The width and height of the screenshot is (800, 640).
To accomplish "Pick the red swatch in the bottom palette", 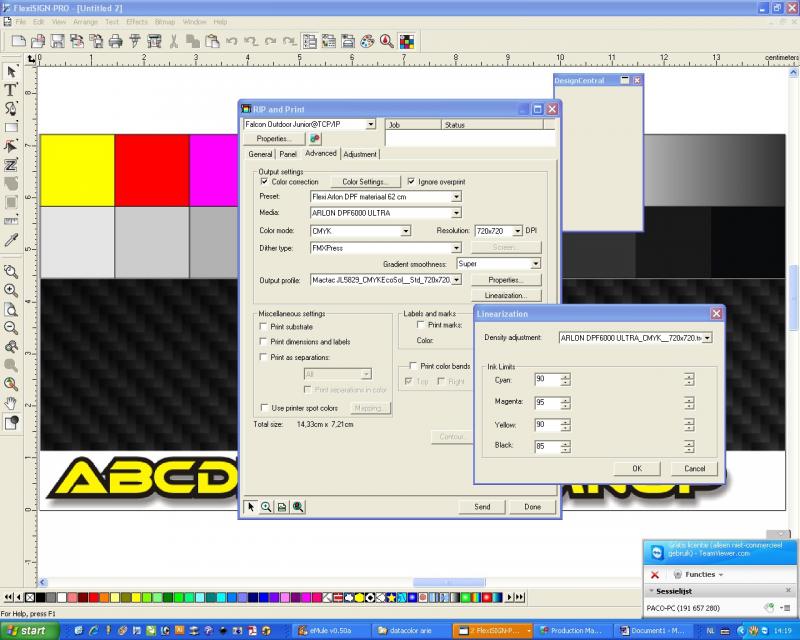I will coord(94,597).
